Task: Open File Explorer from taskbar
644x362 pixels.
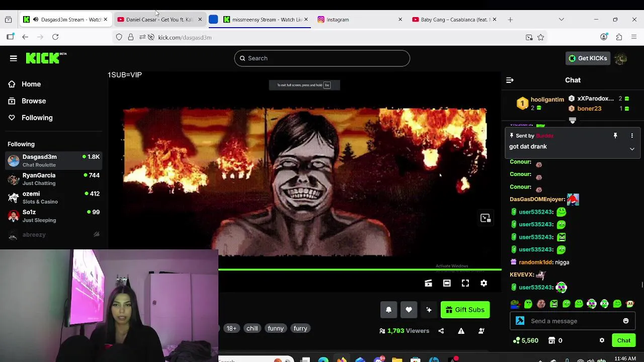Action: point(397,360)
